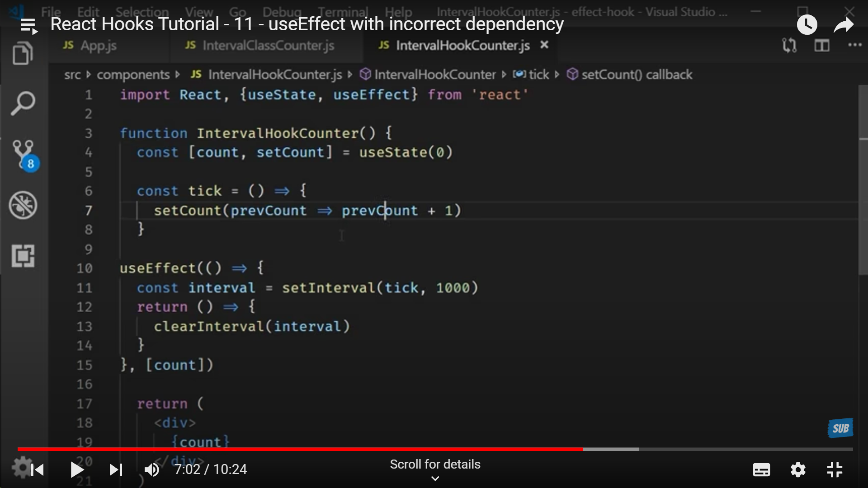Switch to the App.js tab

98,46
